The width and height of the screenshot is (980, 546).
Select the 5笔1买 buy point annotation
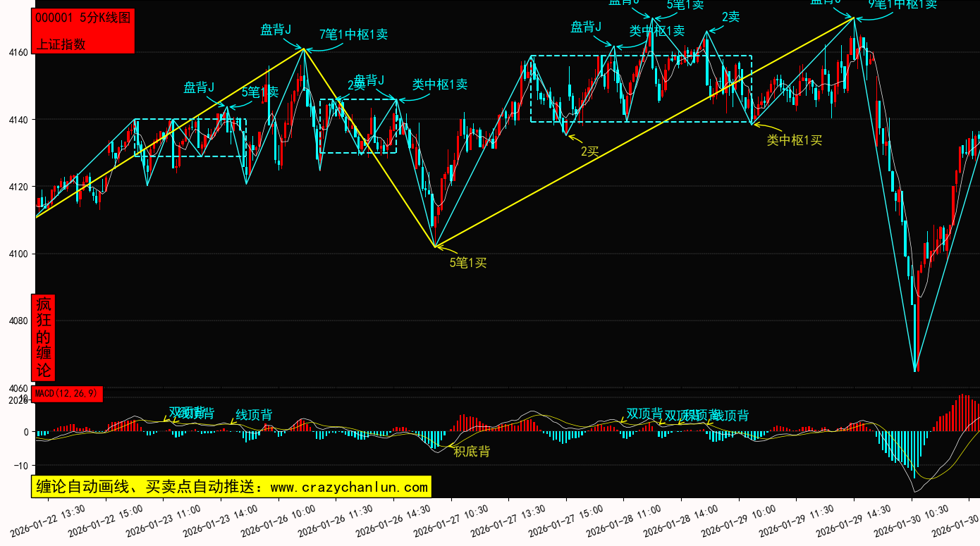[468, 263]
